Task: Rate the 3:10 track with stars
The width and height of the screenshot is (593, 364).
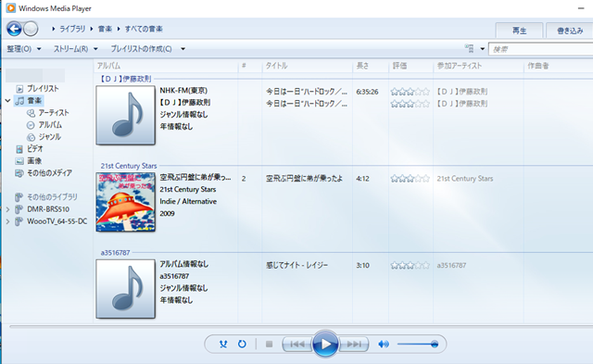Action: pos(410,265)
